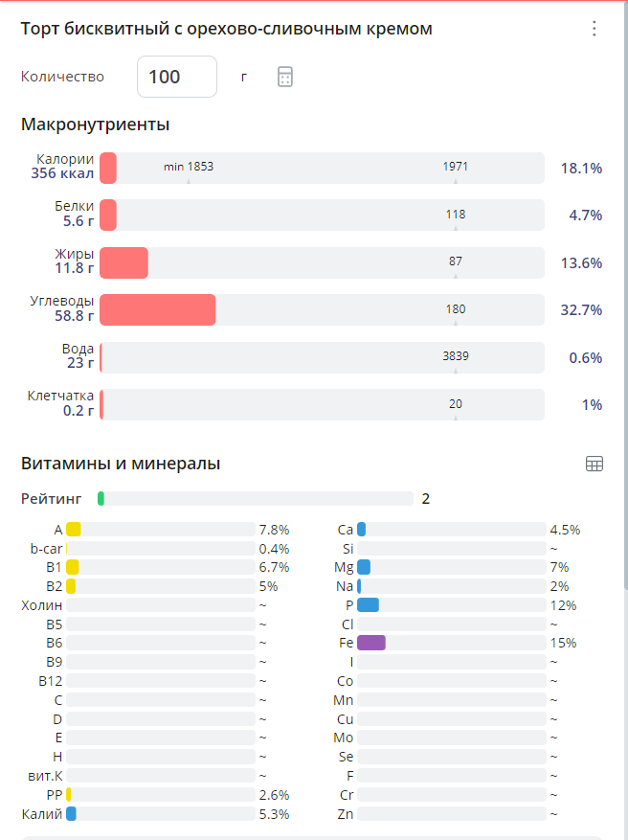Show vitamins and minerals table view
Screen dimensions: 628x840
[594, 464]
